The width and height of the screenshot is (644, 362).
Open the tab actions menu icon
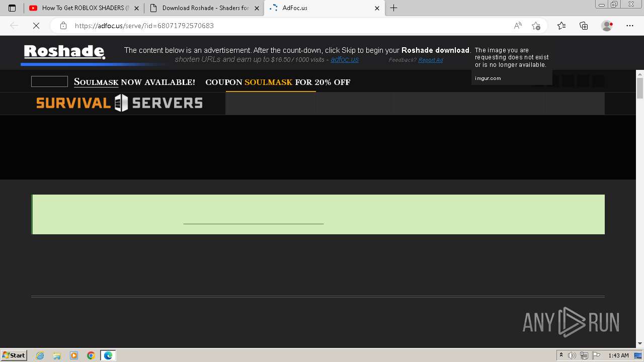12,8
